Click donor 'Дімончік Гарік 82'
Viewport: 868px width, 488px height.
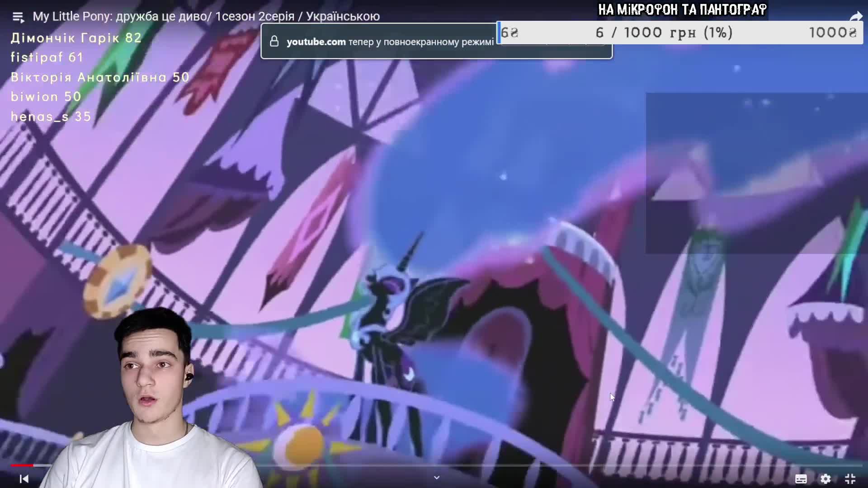pos(76,38)
